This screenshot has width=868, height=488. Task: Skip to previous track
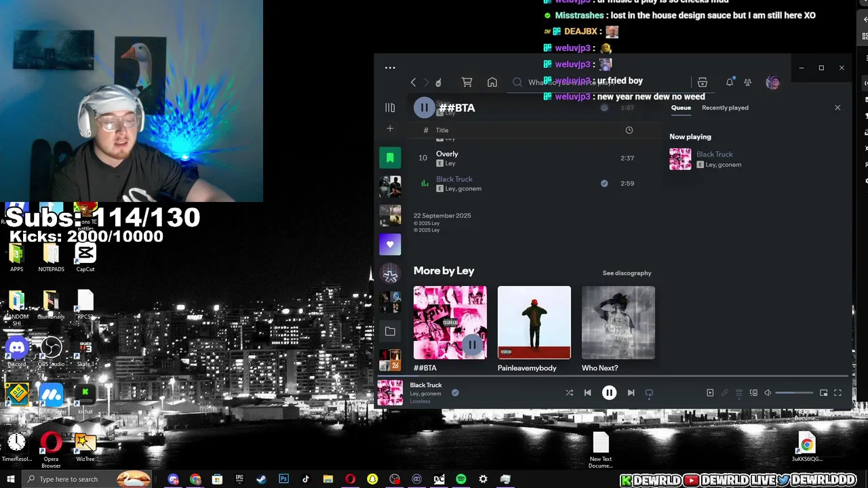(x=587, y=392)
